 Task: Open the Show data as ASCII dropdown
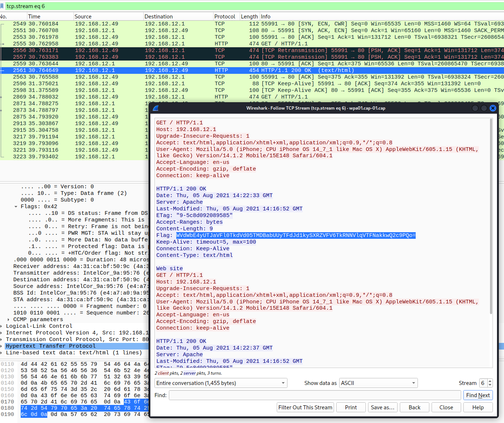[x=378, y=383]
